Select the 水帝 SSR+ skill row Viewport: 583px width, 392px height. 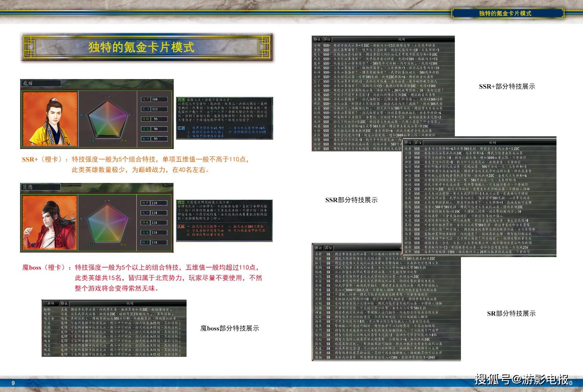tap(383, 77)
